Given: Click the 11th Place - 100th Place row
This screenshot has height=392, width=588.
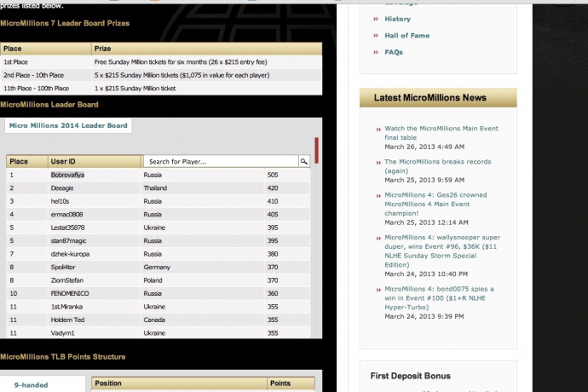Looking at the screenshot, I should click(x=161, y=88).
